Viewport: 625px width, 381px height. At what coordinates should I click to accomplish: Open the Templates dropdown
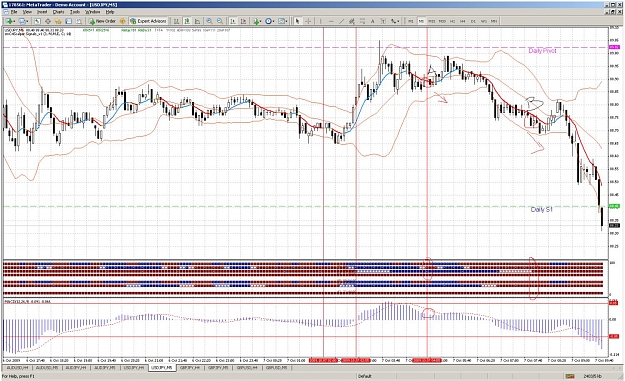(283, 21)
